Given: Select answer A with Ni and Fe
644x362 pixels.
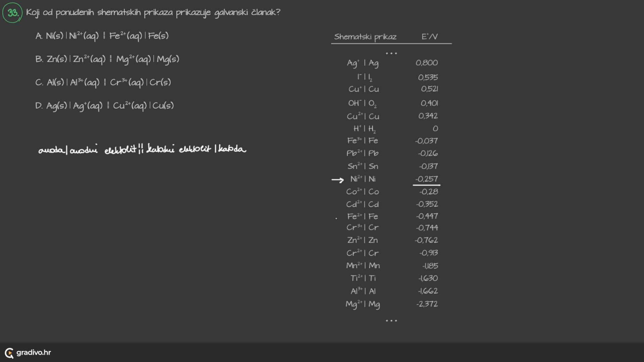Looking at the screenshot, I should click(x=102, y=36).
